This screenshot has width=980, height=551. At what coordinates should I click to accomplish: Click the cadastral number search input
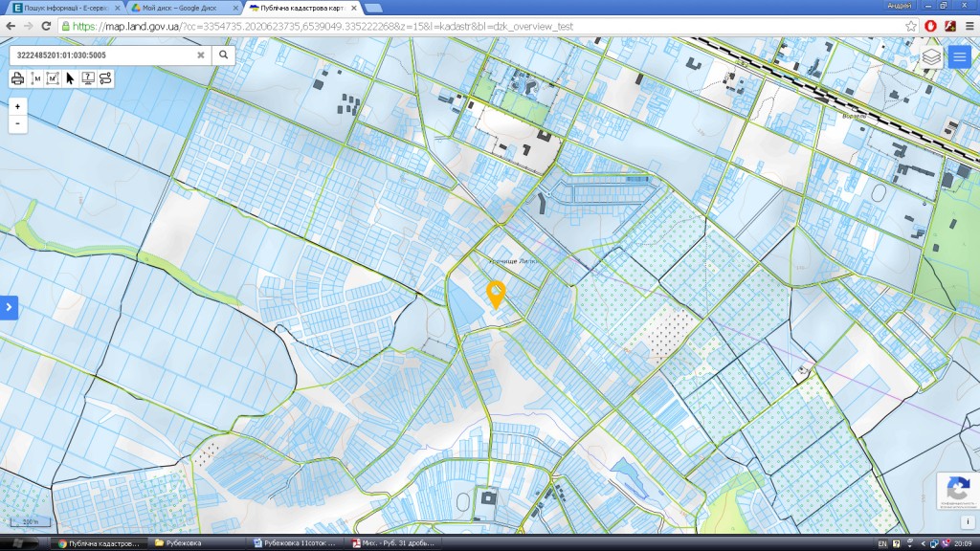100,55
